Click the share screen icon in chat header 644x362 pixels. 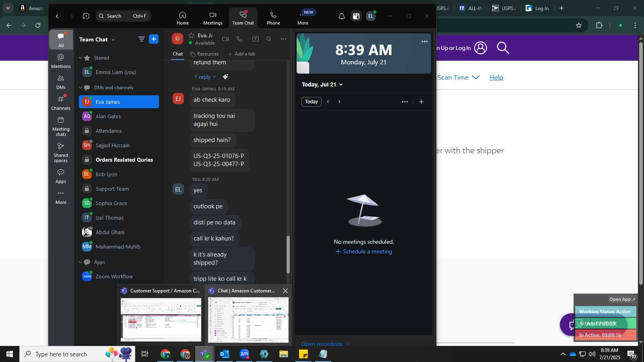click(256, 39)
